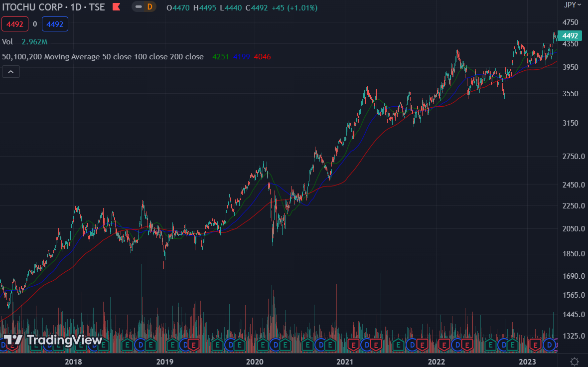Click the 3550 price axis label

click(x=571, y=93)
